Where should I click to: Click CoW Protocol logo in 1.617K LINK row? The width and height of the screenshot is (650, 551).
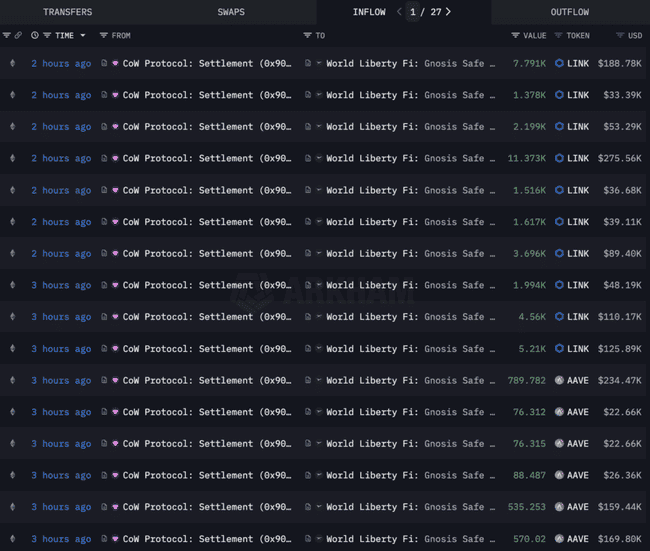click(115, 221)
